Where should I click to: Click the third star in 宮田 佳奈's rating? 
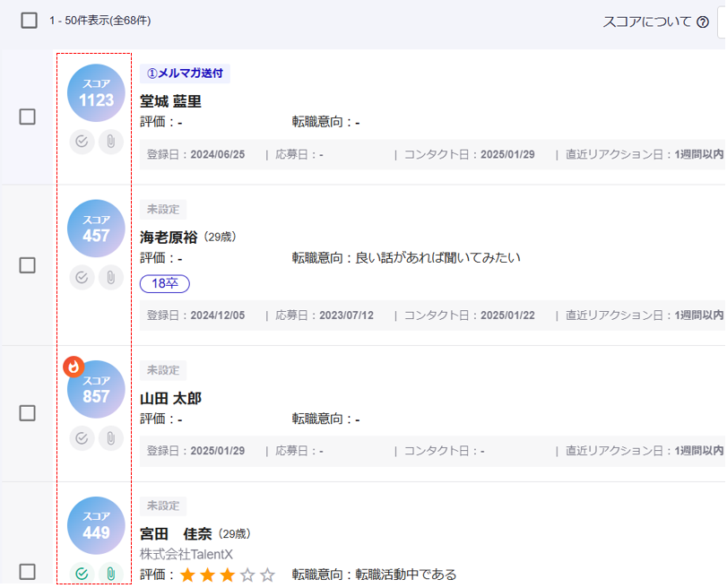tap(228, 575)
